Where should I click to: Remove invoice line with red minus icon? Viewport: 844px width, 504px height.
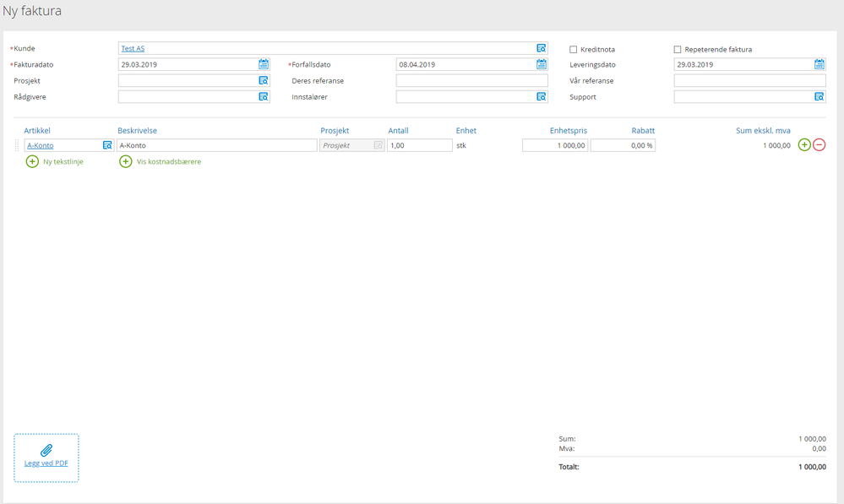point(819,144)
